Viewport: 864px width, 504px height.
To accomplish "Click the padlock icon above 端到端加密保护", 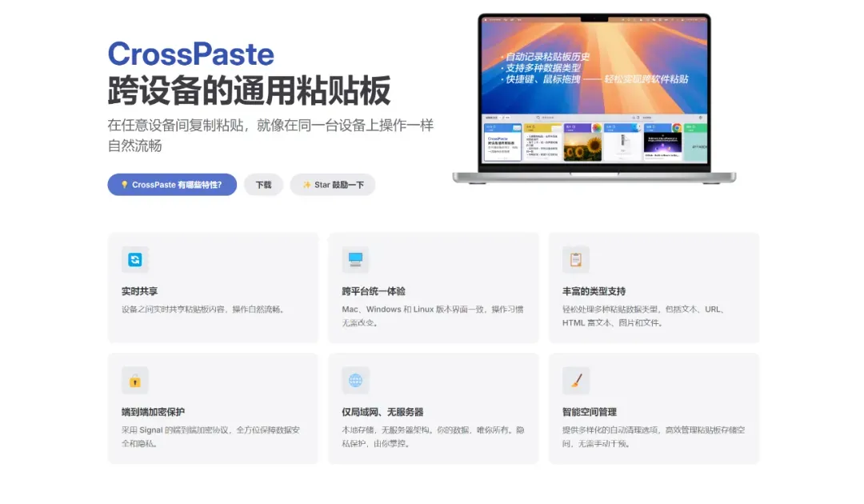I will [x=135, y=380].
